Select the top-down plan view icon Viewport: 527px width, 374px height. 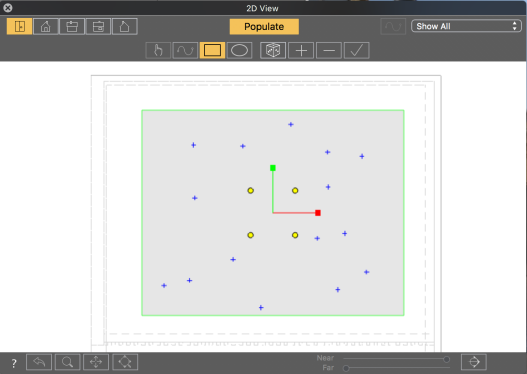tap(19, 27)
